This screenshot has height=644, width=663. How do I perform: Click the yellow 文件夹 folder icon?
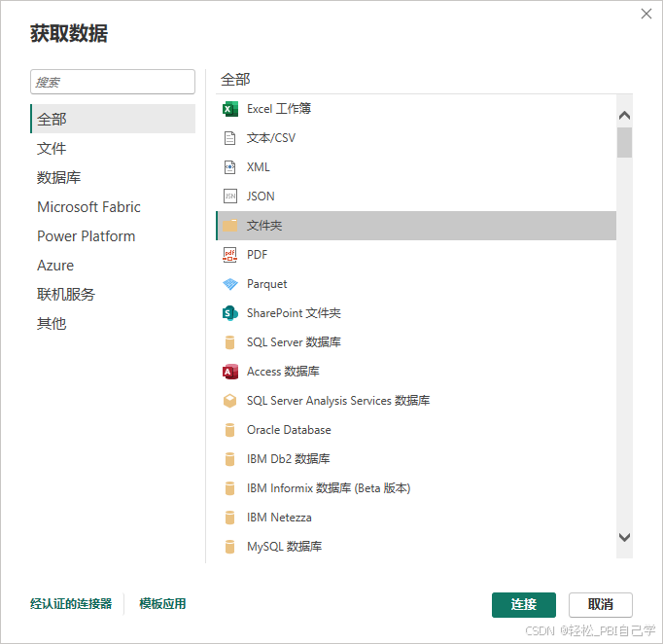tap(230, 226)
